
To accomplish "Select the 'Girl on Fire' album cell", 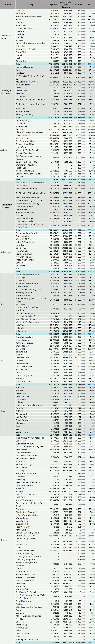I will (8, 252).
